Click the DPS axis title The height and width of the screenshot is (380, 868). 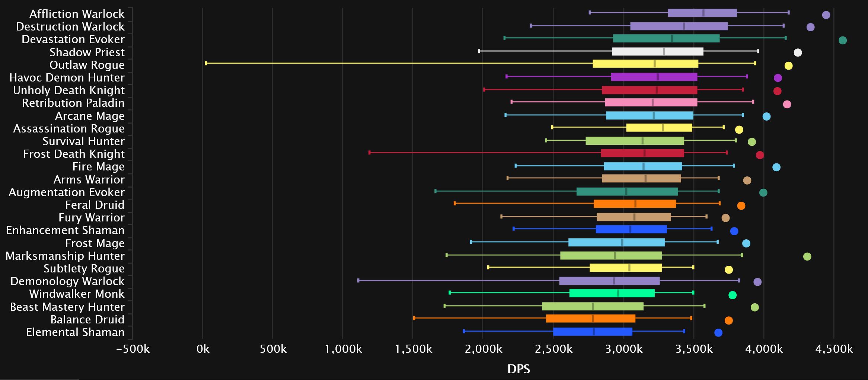(518, 369)
